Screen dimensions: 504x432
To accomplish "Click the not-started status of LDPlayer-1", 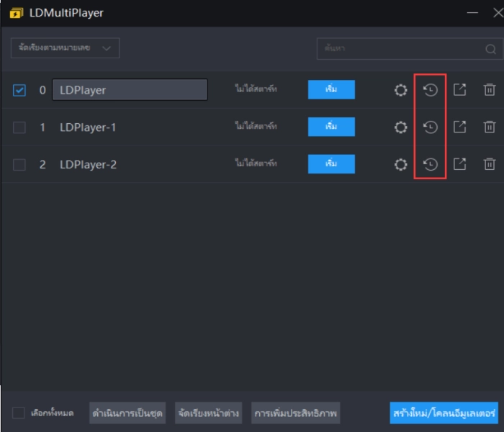I will 256,126.
